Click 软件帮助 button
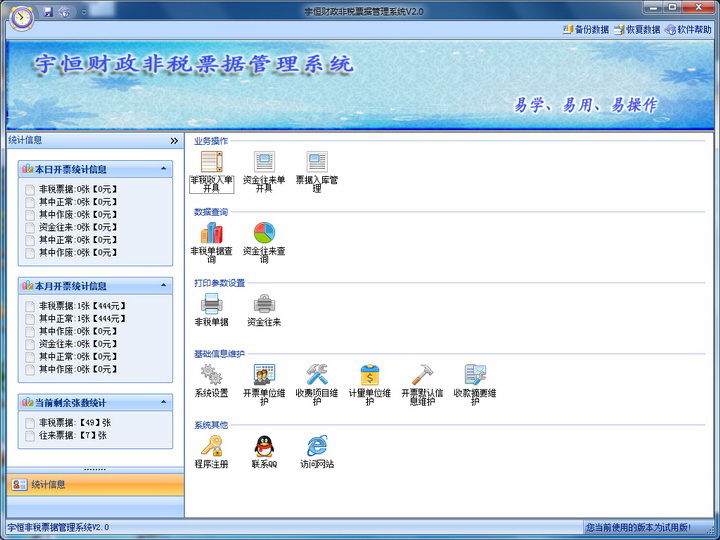This screenshot has height=540, width=720. click(688, 29)
